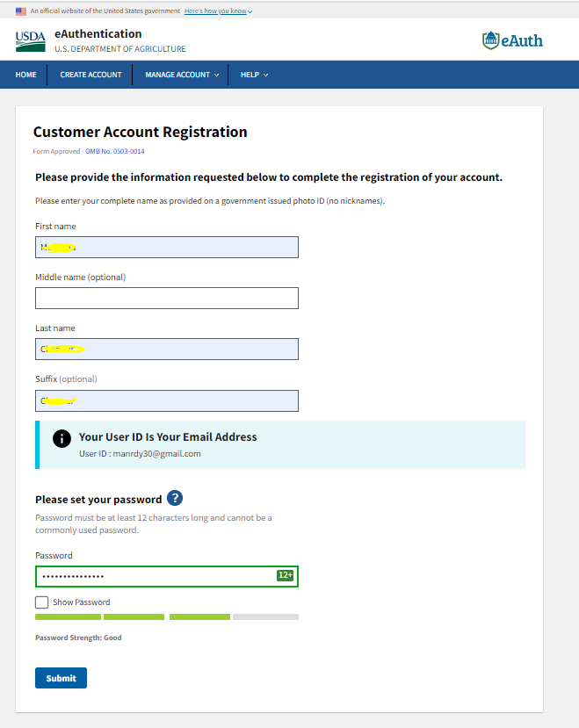Image resolution: width=579 pixels, height=728 pixels.
Task: Expand the Manage Account menu
Action: pyautogui.click(x=183, y=75)
